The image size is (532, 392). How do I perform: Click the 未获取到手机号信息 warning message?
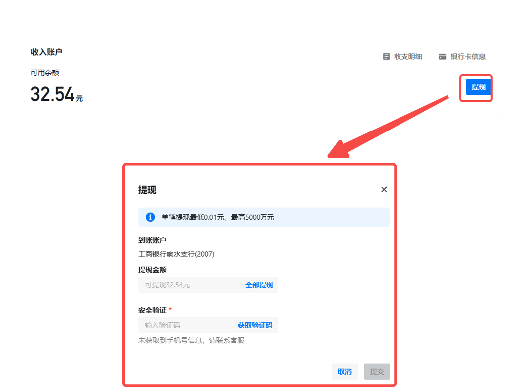(191, 341)
